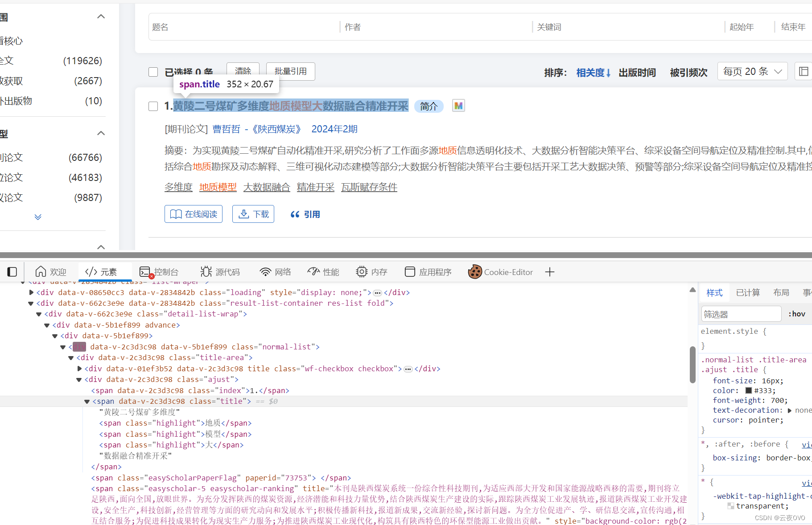
Task: Check the select-all checkbox next to 已选择
Action: click(153, 72)
